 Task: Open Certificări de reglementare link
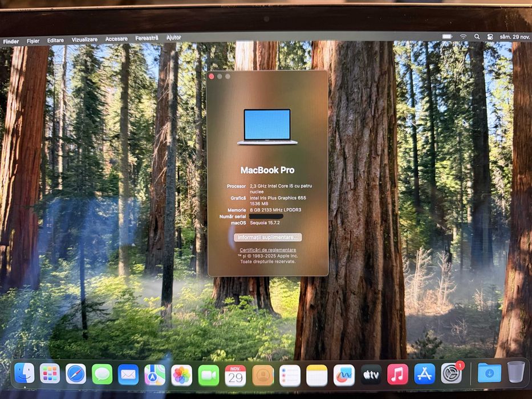point(267,250)
